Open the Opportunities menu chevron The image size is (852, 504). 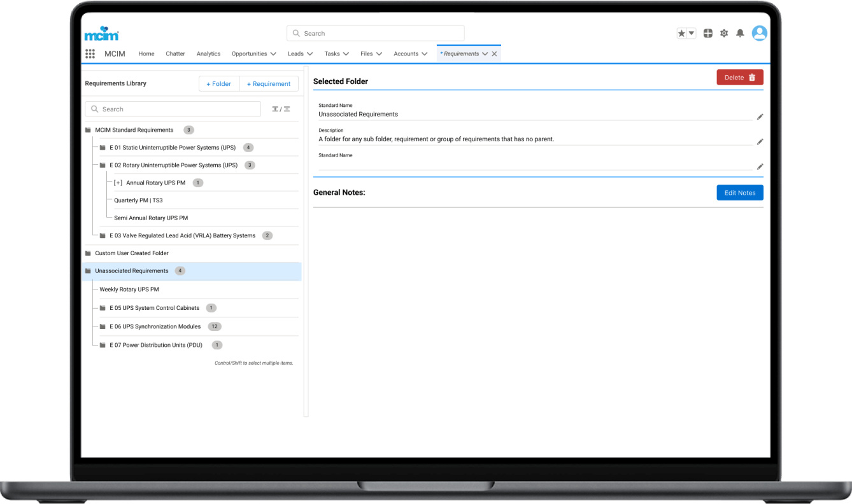[x=273, y=54]
